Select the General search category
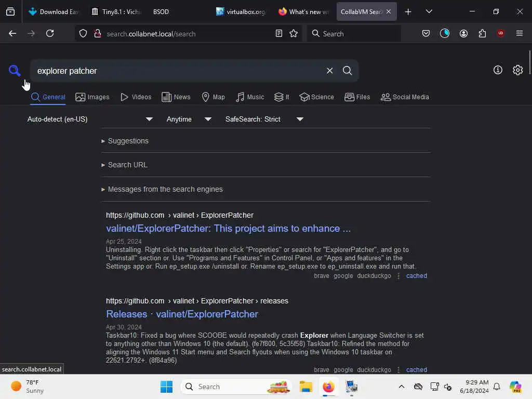This screenshot has width=532, height=399. click(x=48, y=97)
